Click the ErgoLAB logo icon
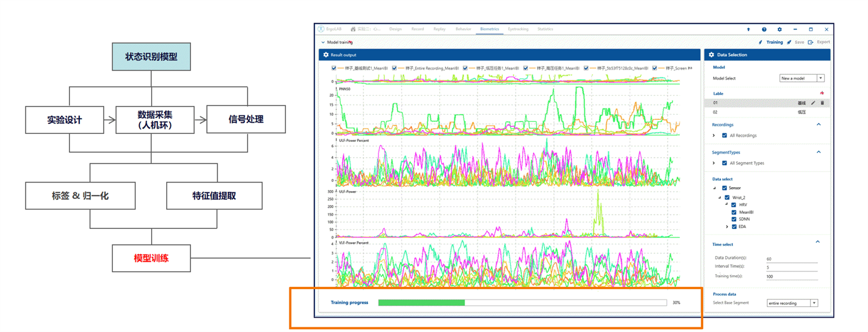 [x=321, y=29]
